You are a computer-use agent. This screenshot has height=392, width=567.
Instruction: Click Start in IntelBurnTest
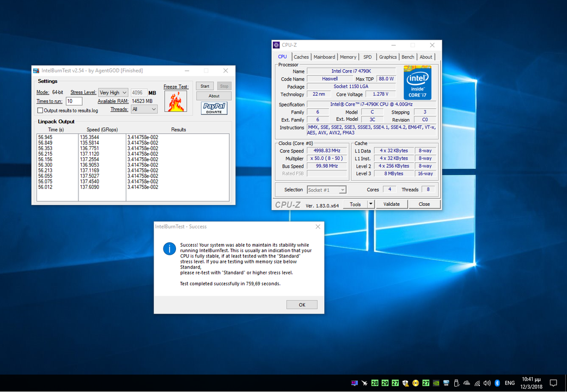(x=205, y=86)
